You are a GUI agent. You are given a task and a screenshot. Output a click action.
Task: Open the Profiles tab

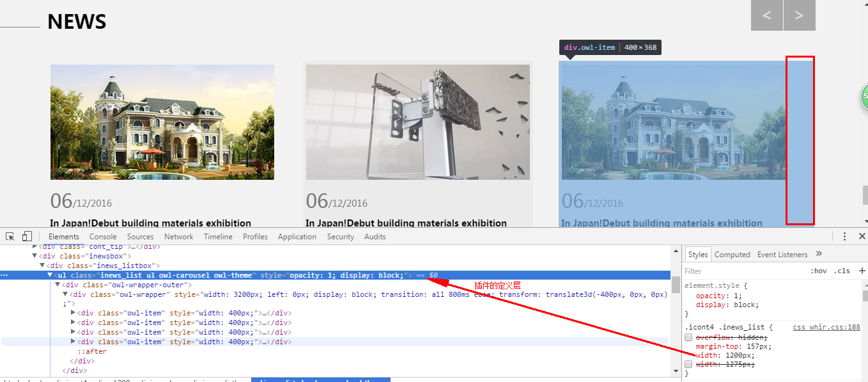tap(255, 237)
